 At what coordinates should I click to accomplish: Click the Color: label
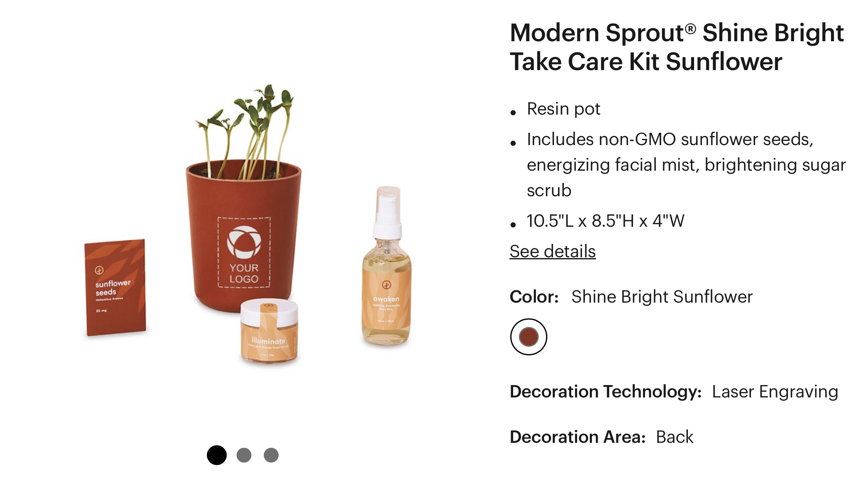point(533,296)
